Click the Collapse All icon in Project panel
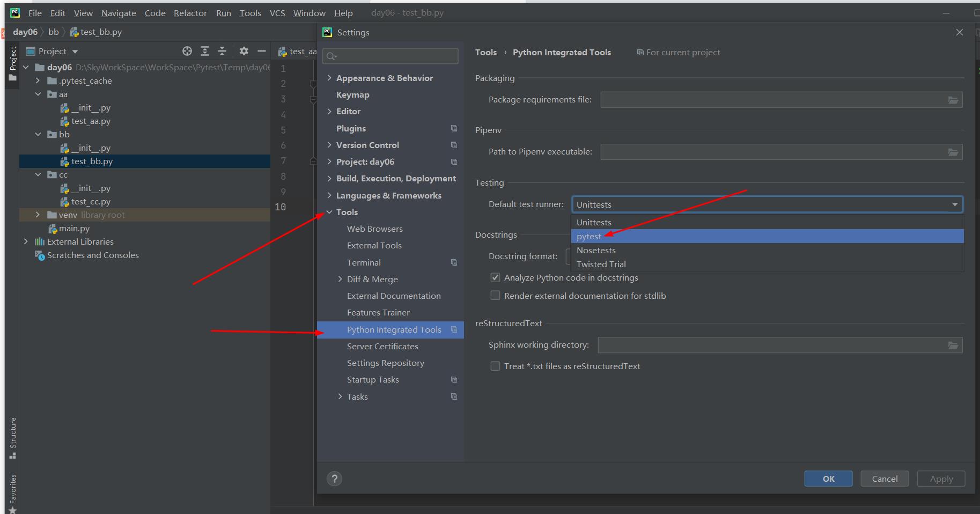Screen dimensions: 980x514 click(222, 51)
